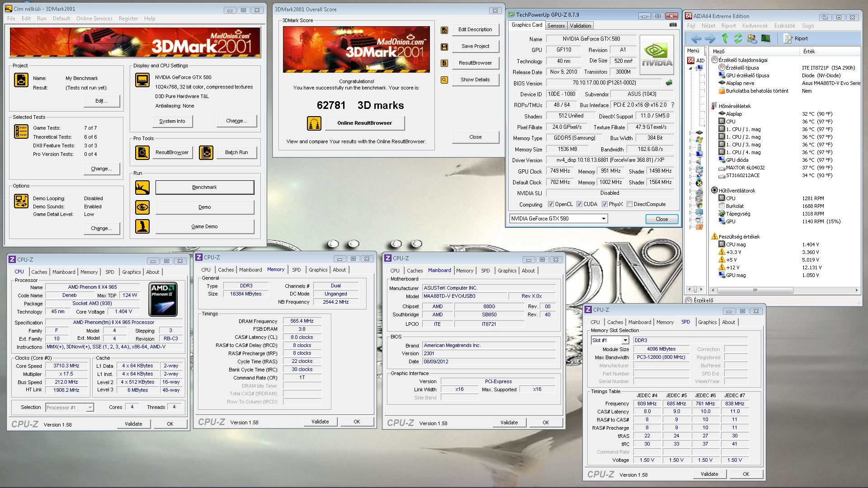The image size is (868, 488).
Task: Click the Options section icon in 3DMark2001
Action: (21, 201)
